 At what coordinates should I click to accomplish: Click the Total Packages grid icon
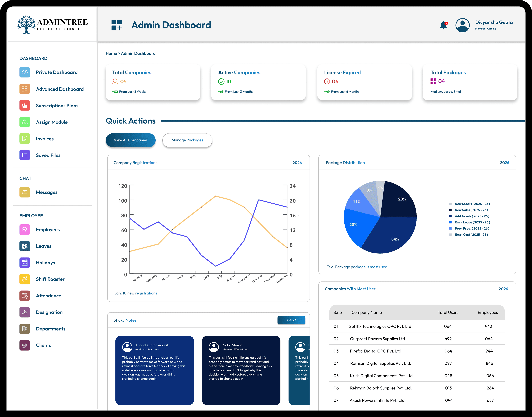pyautogui.click(x=433, y=81)
